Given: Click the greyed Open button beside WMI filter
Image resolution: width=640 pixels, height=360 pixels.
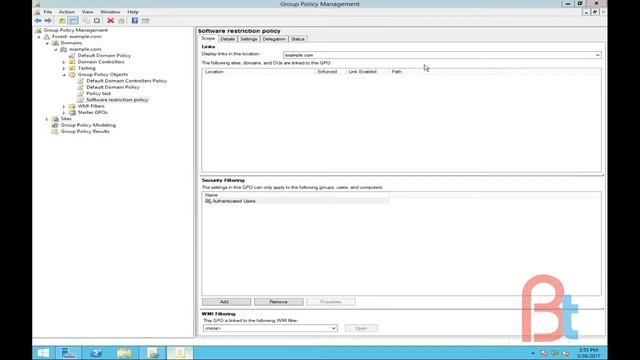Looking at the screenshot, I should tap(361, 328).
